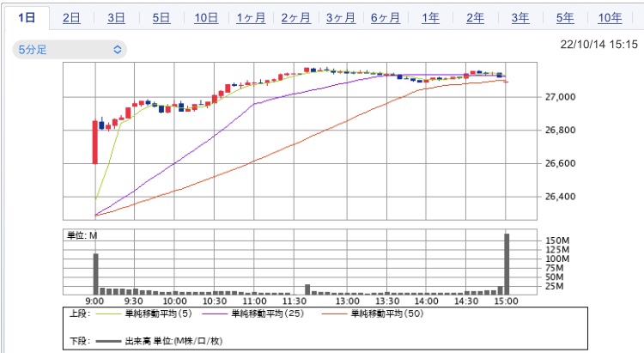Open the 5分足 interval dropdown
Viewport: 644px width, 353px height.
pos(70,50)
